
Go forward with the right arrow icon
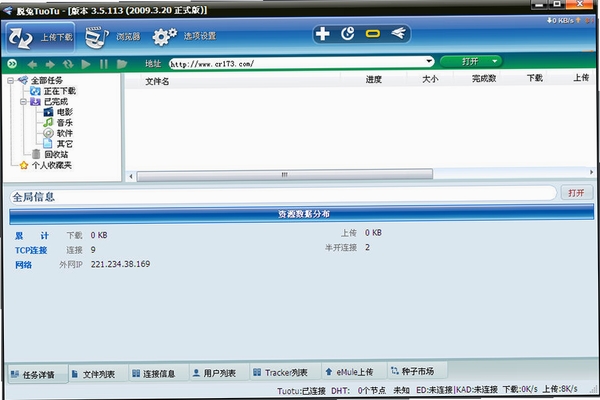50,64
